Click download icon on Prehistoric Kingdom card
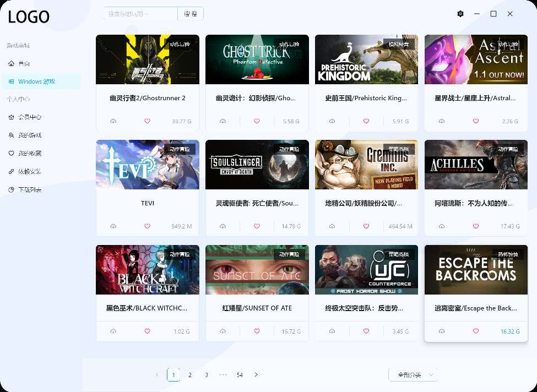Screen dimensions: 537x392 pyautogui.click(x=332, y=121)
